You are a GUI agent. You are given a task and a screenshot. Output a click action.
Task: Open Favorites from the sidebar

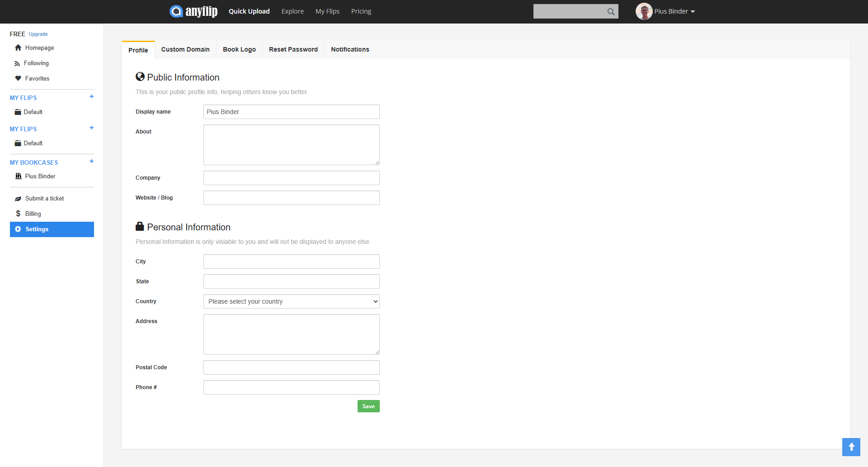coord(37,79)
